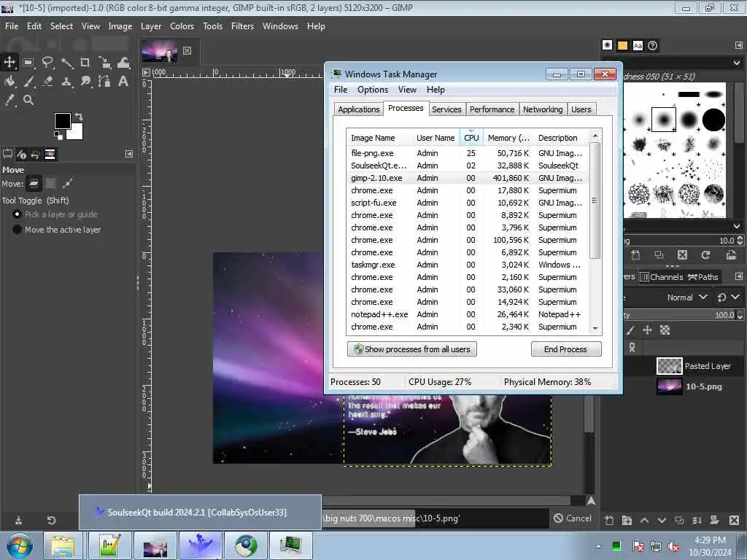Cancel the PNG export in GIMP
Screen dimensions: 747x560
[x=573, y=518]
